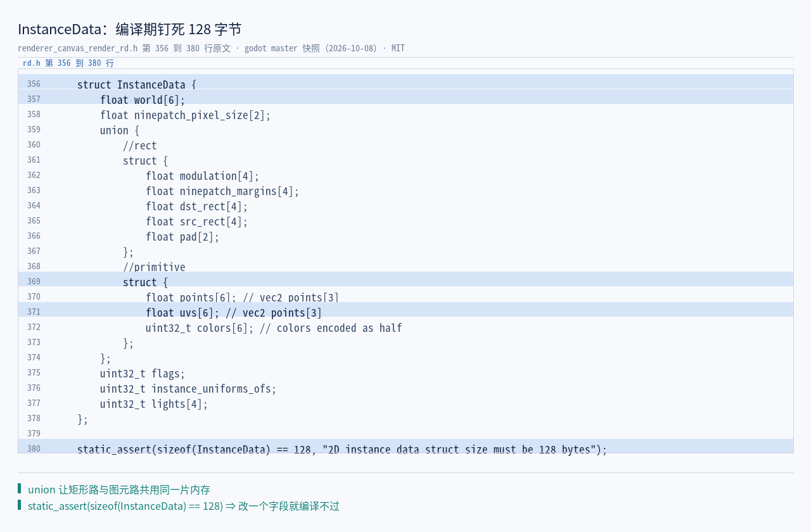The width and height of the screenshot is (811, 532).
Task: Click the 'union 让矩形路与图元路共用同一片内存' bullet
Action: [x=119, y=489]
